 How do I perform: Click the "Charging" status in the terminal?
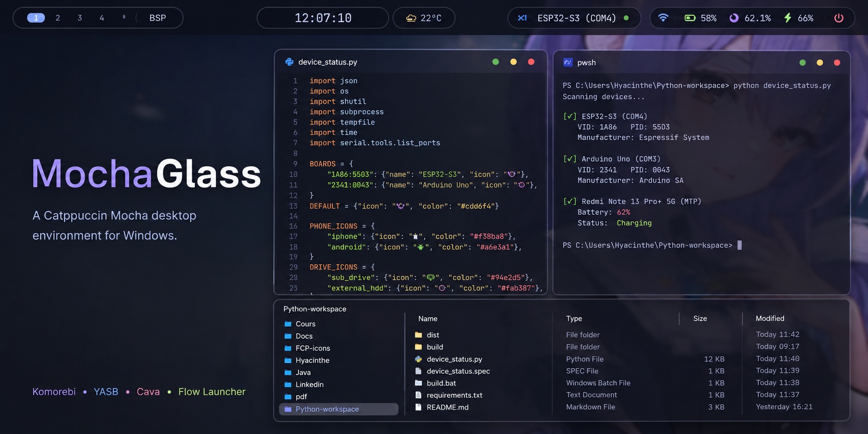(634, 223)
